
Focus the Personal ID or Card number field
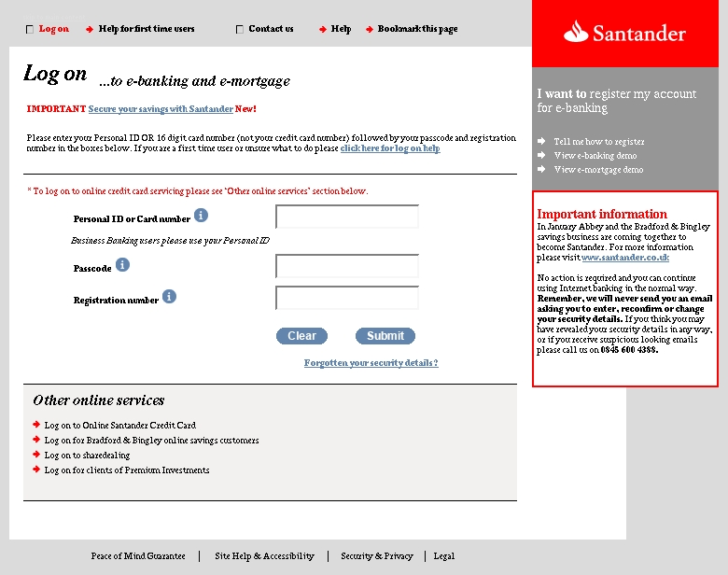[347, 217]
